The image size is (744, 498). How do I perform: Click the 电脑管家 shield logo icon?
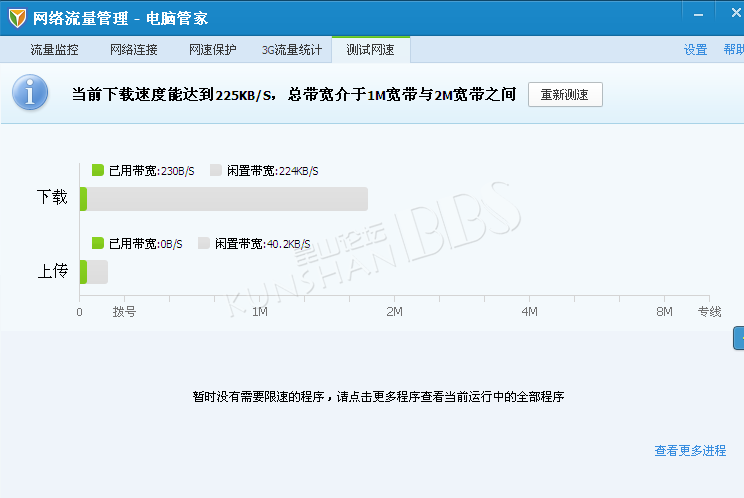click(17, 18)
